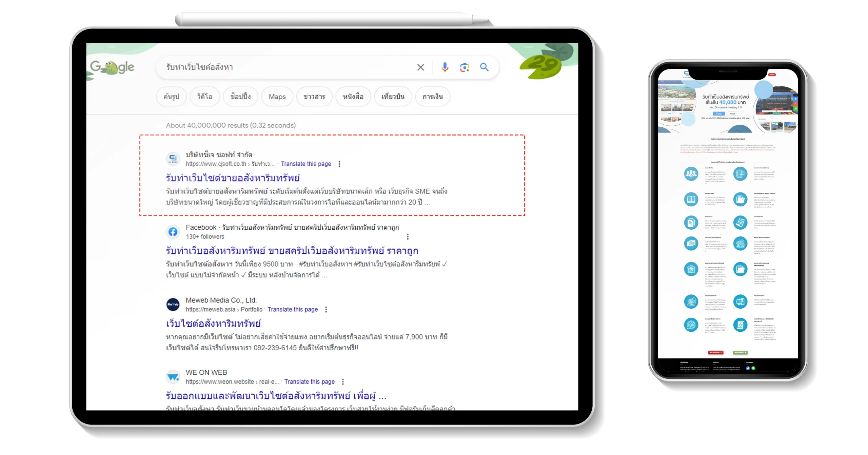Tap the Popup Banner icon on phone
This screenshot has width=868, height=455.
740,243
